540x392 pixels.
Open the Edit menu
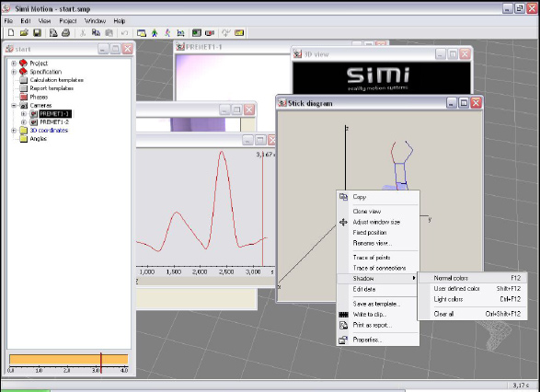click(26, 21)
